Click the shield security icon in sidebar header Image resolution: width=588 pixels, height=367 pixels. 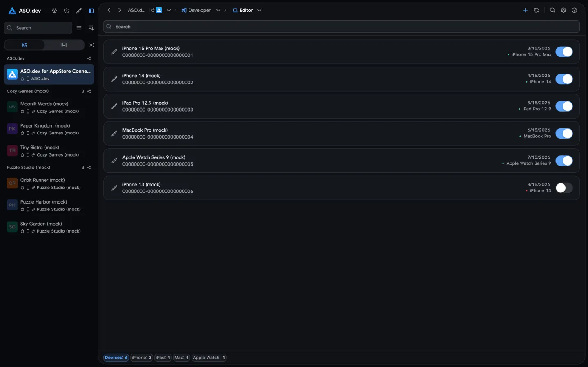67,11
